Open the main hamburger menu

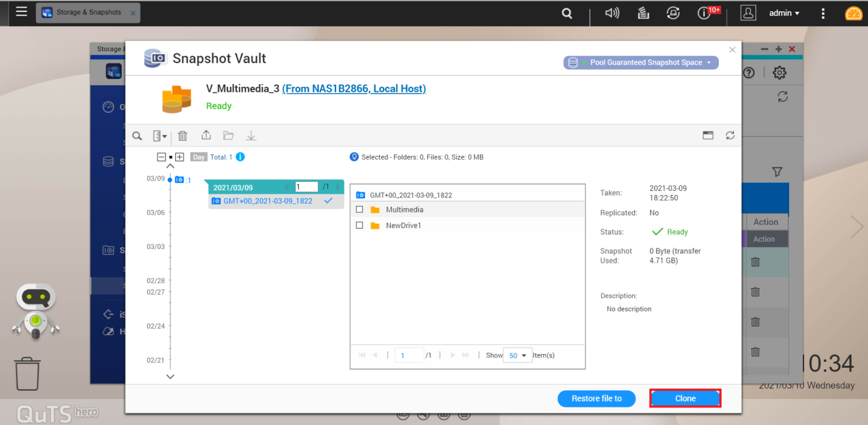click(x=21, y=12)
